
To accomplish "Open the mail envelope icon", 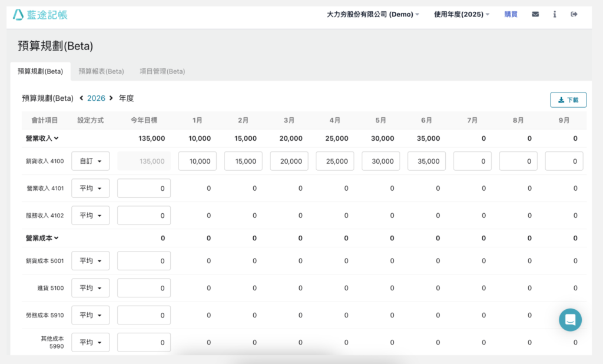I will pyautogui.click(x=535, y=15).
